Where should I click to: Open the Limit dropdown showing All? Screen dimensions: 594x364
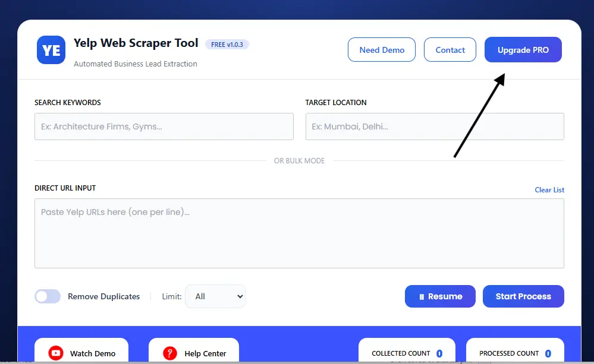click(x=215, y=296)
